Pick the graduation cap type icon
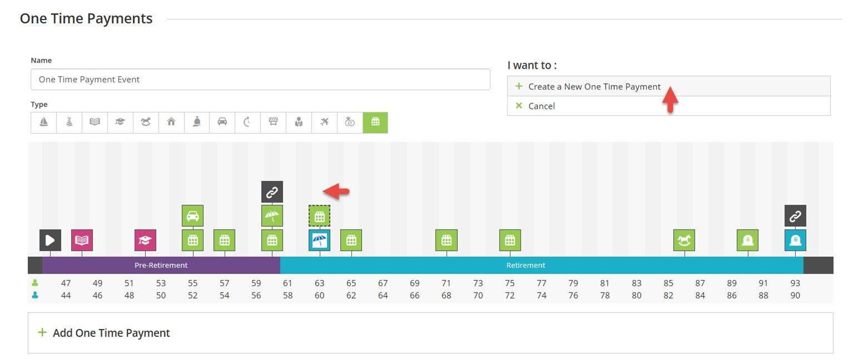 coord(120,122)
